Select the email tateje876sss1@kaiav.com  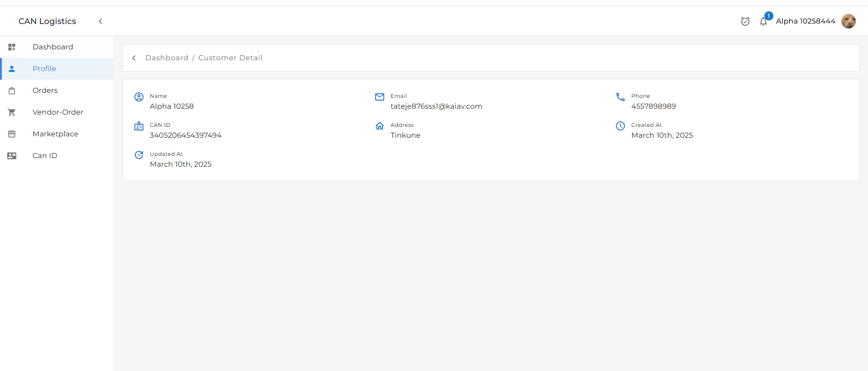[x=436, y=106]
